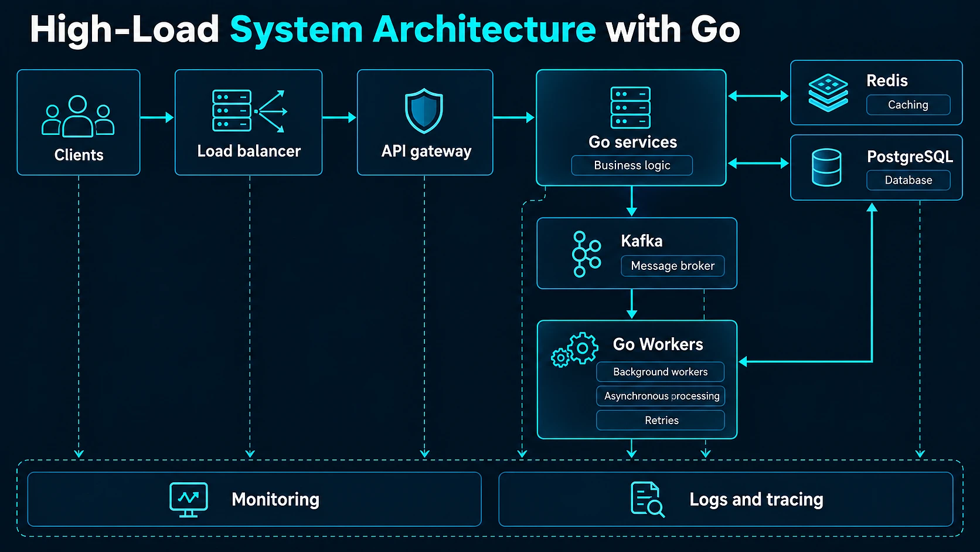Screen dimensions: 980x552
Task: Click the Background workers tag
Action: pyautogui.click(x=660, y=372)
